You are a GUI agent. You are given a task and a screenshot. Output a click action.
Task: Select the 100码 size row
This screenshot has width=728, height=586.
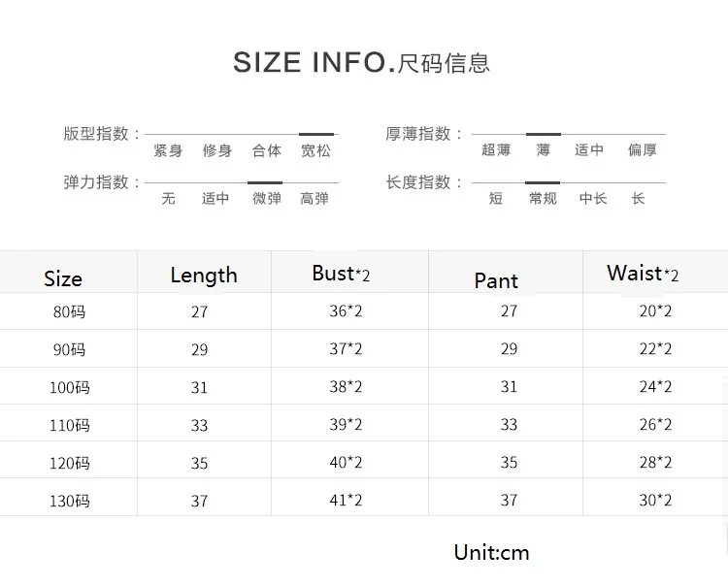364,386
